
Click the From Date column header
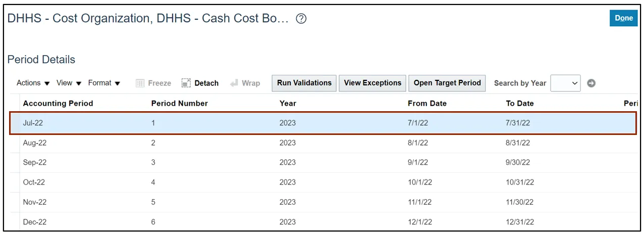pos(427,103)
